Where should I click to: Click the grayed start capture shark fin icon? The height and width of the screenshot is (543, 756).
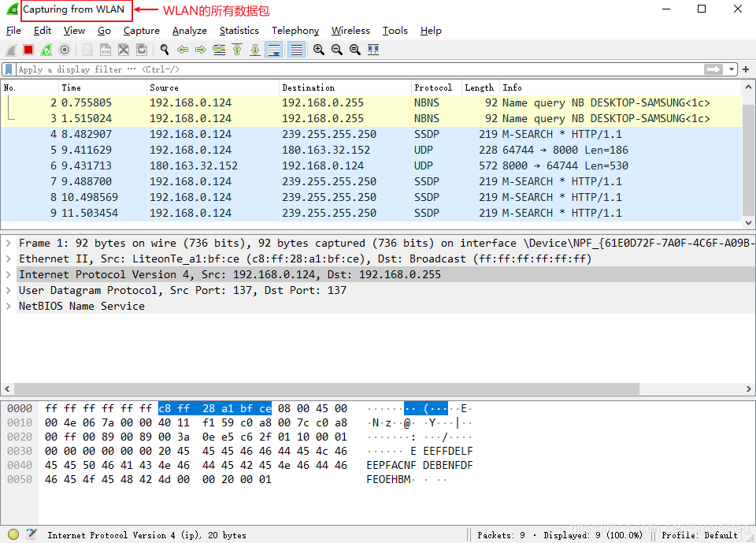pos(11,50)
